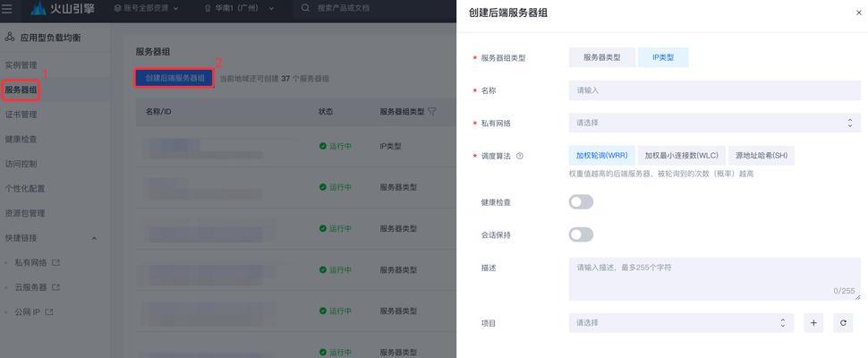Go to 个性化配置 in sidebar
Viewport: 868px width, 358px height.
click(x=25, y=189)
